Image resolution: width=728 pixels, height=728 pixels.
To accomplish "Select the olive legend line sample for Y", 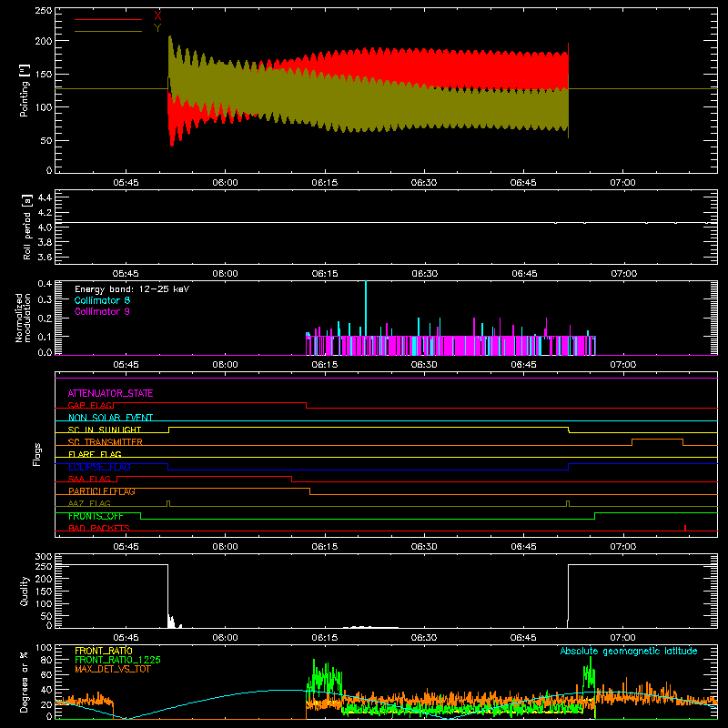I will pyautogui.click(x=108, y=31).
